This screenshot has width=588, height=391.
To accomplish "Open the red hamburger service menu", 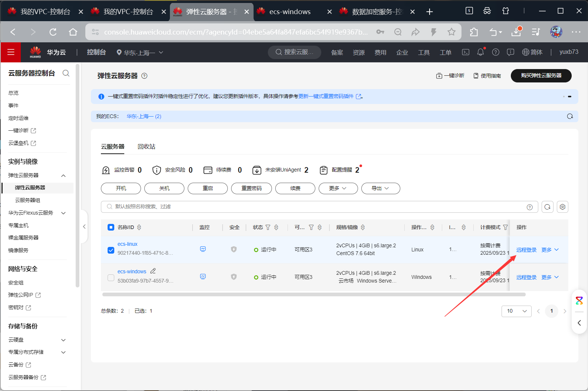I will click(11, 52).
